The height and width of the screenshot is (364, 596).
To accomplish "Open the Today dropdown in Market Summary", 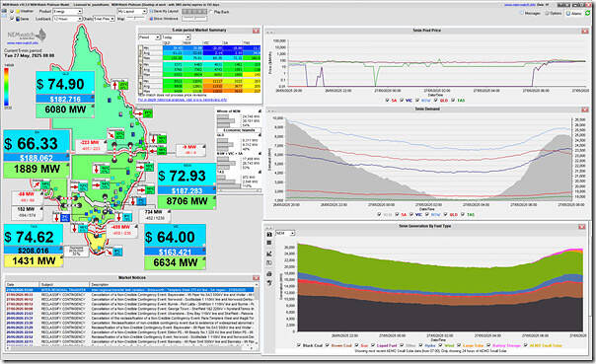I will tap(176, 37).
